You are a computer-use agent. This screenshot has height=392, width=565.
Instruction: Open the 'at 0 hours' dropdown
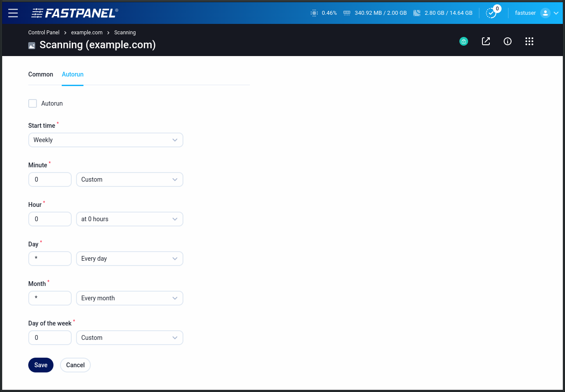pos(130,219)
